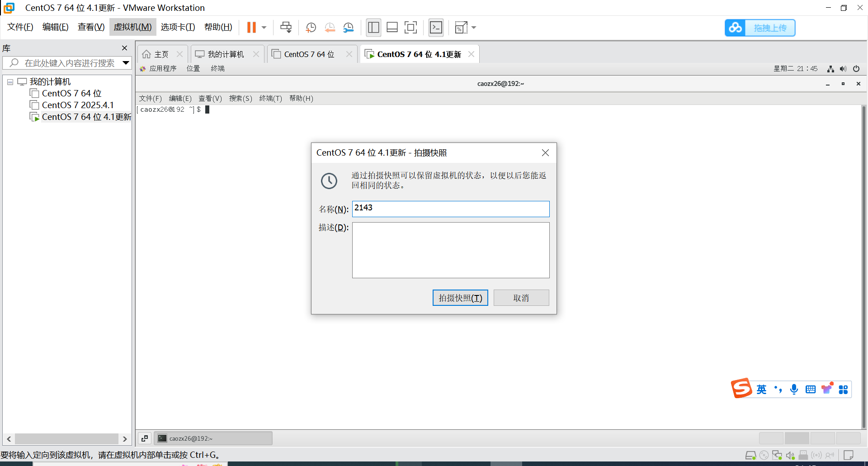Open the 帮助(H) menu in VMware
Screen dimensions: 868x466
tap(218, 27)
